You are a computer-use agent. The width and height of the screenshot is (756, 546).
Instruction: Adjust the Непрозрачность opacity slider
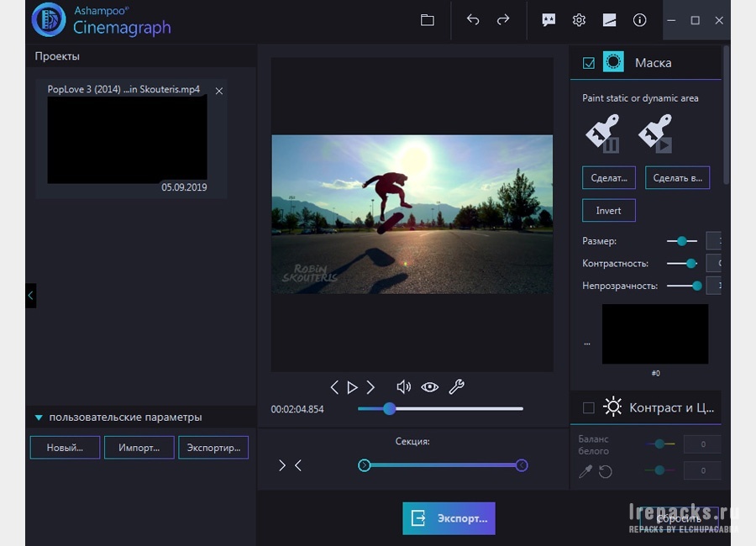(x=684, y=286)
